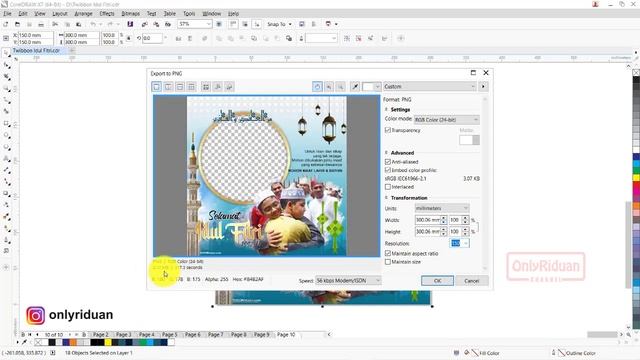This screenshot has width=640, height=360.
Task: Select the Ellipse tool in toolbox
Action: pyautogui.click(x=7, y=135)
